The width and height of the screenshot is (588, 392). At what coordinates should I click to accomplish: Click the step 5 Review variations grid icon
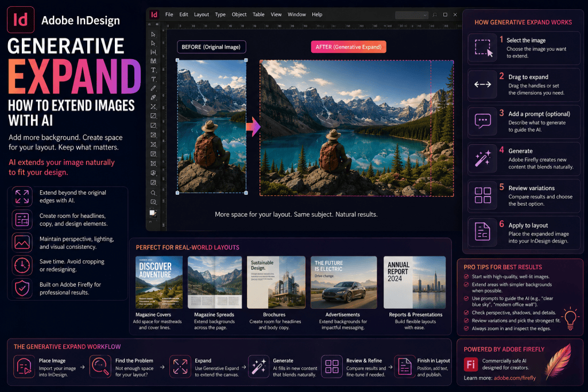tap(482, 195)
